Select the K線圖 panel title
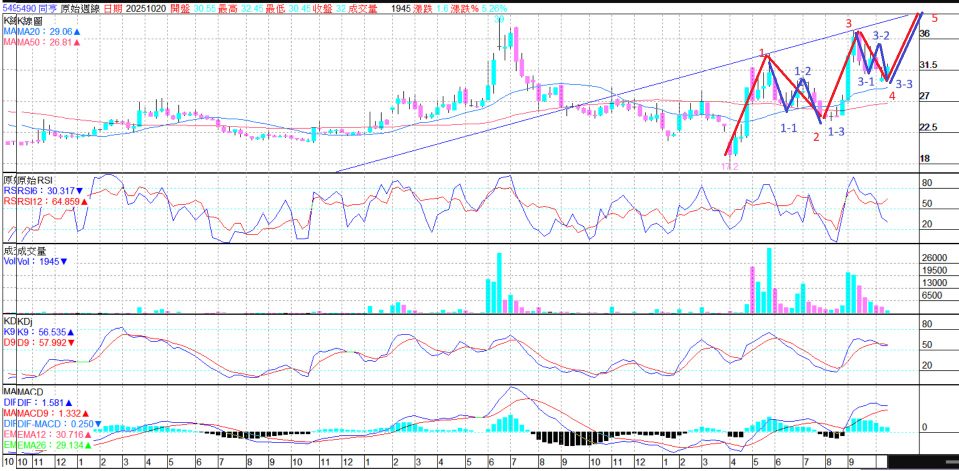Screen dimensions: 959x471 click(28, 21)
